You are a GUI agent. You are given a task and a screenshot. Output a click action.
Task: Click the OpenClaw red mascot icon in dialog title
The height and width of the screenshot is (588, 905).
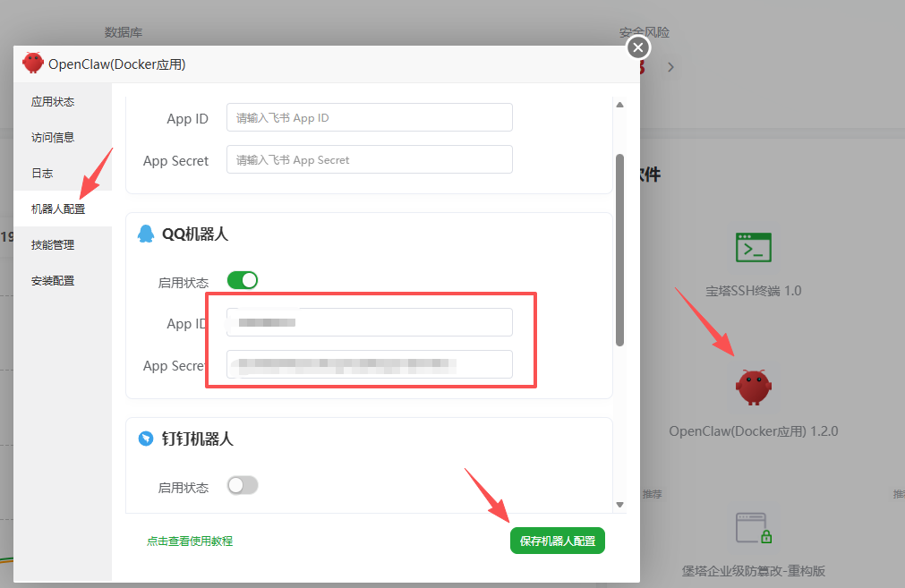click(33, 64)
